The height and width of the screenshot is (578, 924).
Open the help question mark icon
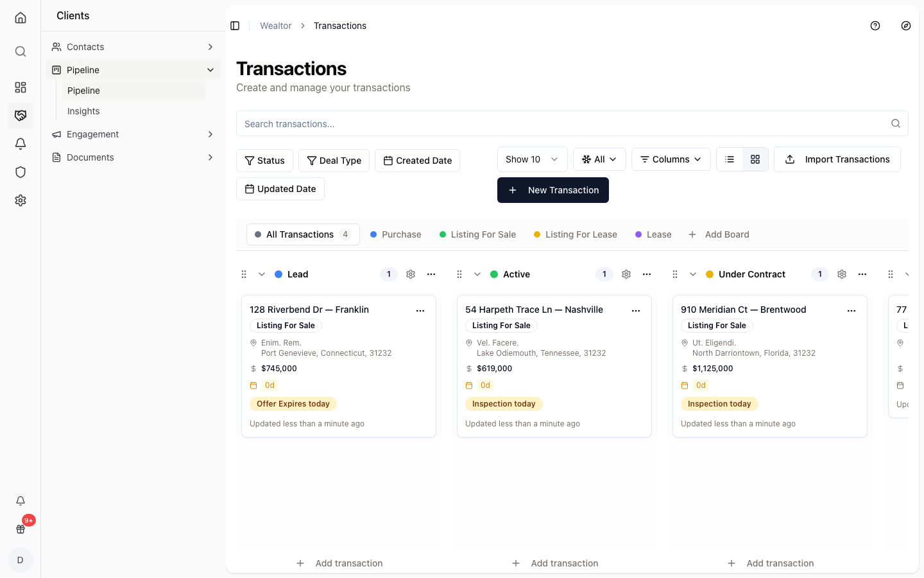click(875, 26)
